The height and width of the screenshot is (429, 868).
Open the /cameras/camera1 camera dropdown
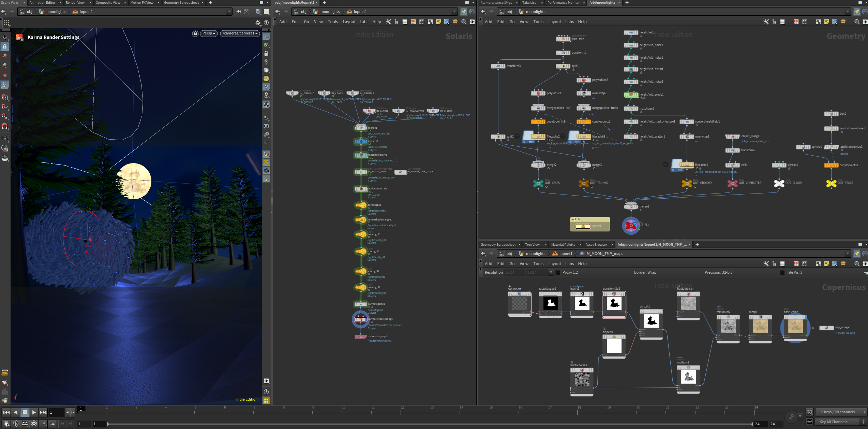click(x=240, y=33)
